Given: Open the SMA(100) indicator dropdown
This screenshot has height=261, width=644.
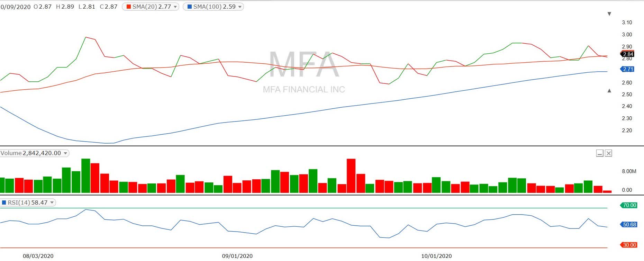Looking at the screenshot, I should coord(240,7).
